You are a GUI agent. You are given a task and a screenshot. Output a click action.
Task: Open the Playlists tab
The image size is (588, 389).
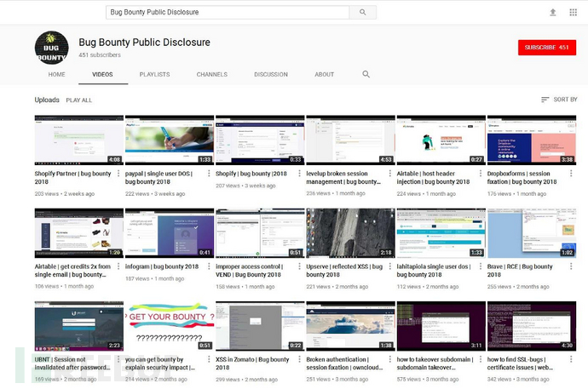tap(154, 75)
